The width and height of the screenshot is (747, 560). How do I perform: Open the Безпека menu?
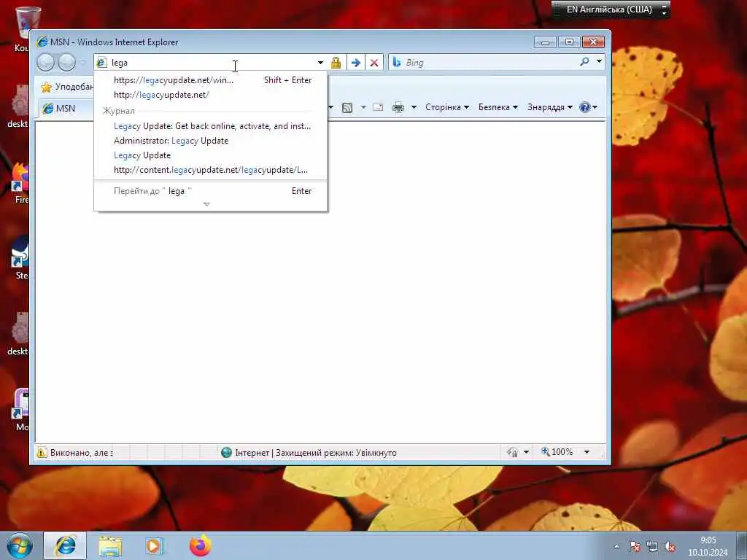point(498,107)
